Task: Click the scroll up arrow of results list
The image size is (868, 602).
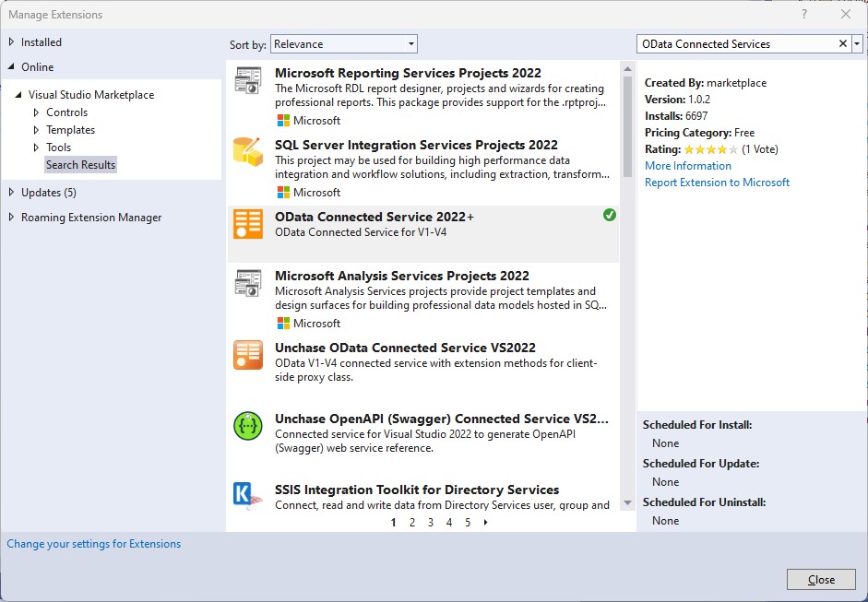Action: coord(627,69)
